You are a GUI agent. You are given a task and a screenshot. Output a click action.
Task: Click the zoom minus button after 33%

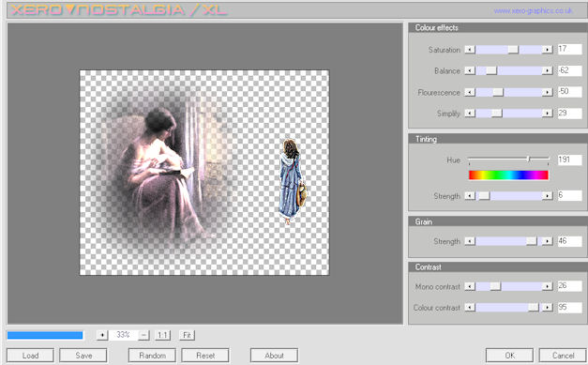144,335
